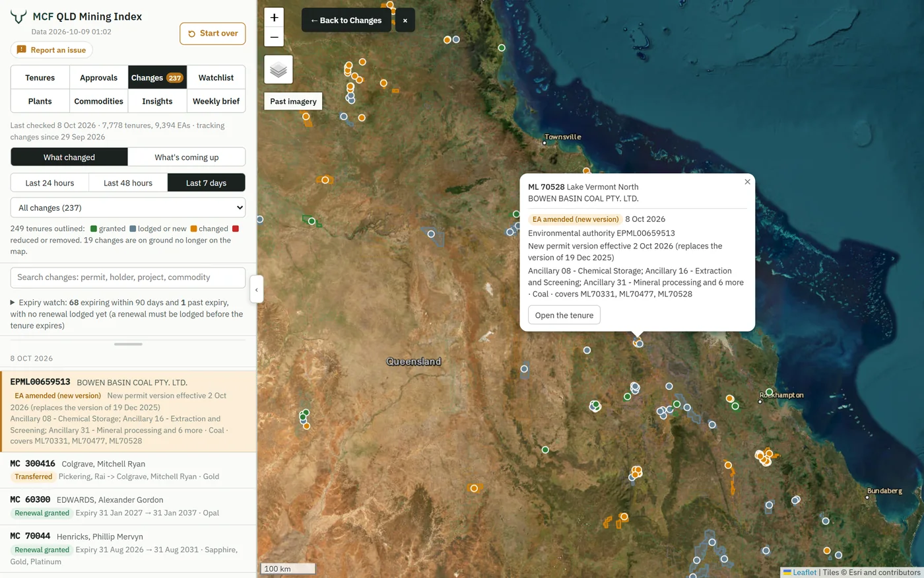This screenshot has width=924, height=578.
Task: Click the Bundaberg map label
Action: coord(884,491)
